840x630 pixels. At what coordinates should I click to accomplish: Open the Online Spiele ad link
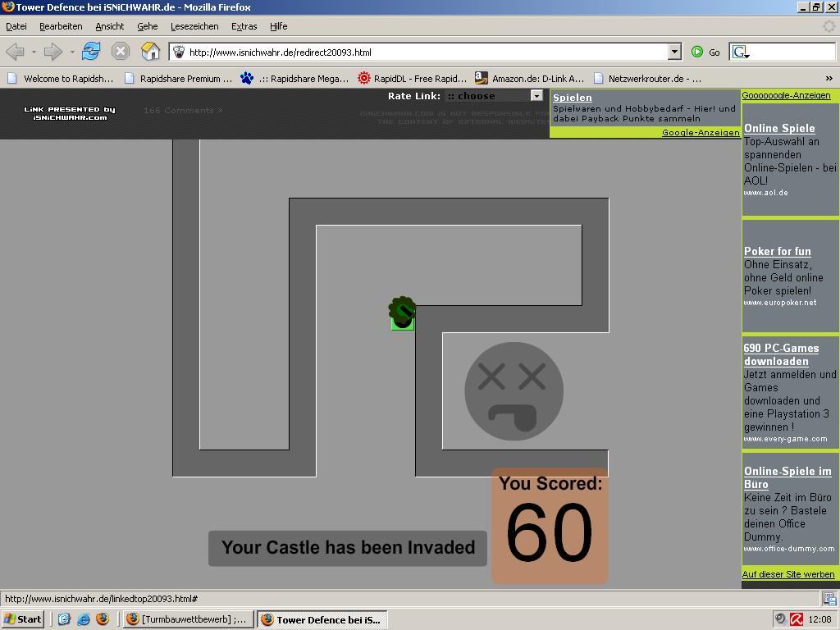(779, 128)
